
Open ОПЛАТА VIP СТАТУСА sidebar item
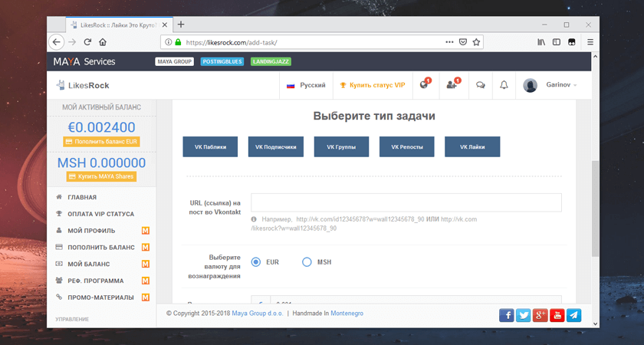point(102,214)
